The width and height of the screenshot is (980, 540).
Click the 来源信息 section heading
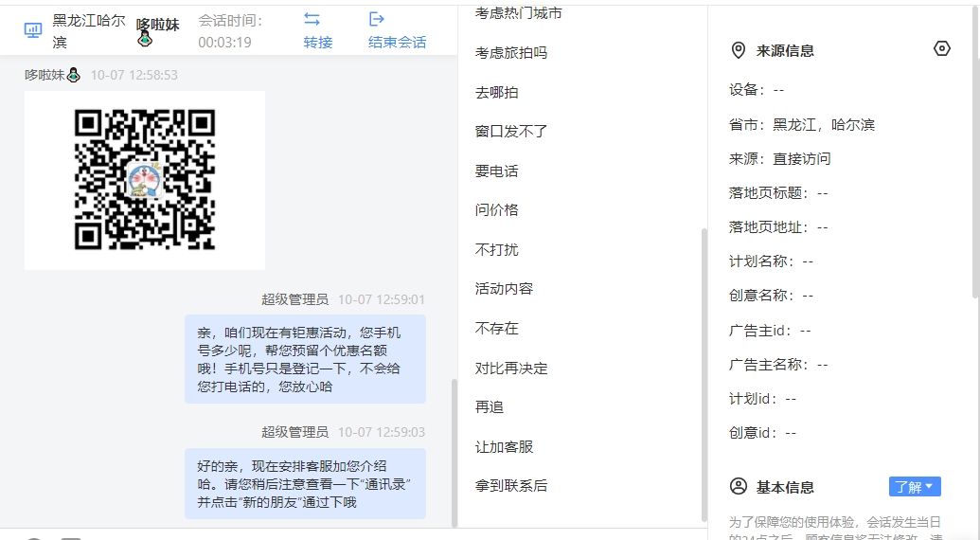click(x=785, y=50)
